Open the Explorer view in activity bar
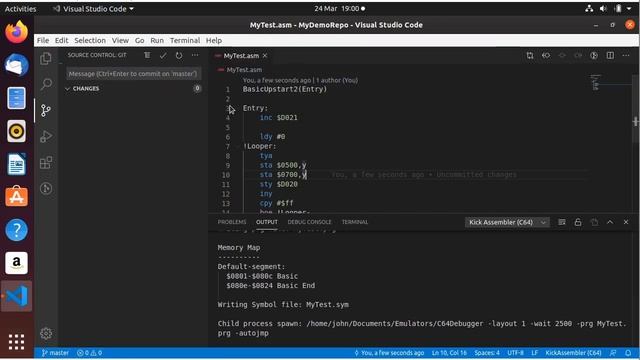 click(x=46, y=58)
